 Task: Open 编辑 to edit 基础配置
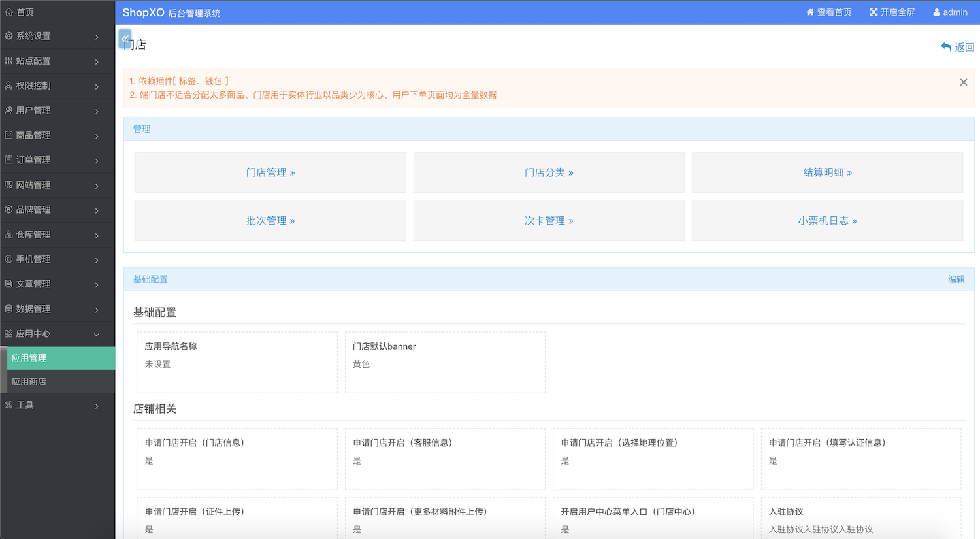[x=956, y=279]
